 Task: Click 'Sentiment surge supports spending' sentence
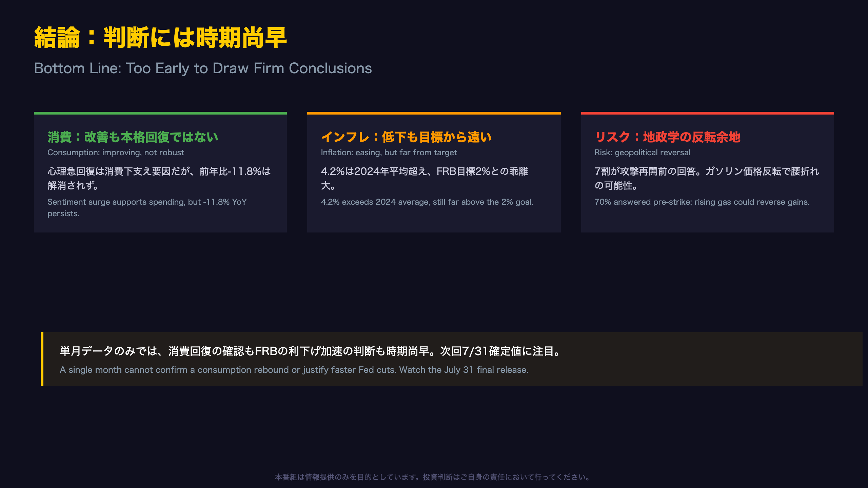click(x=147, y=207)
